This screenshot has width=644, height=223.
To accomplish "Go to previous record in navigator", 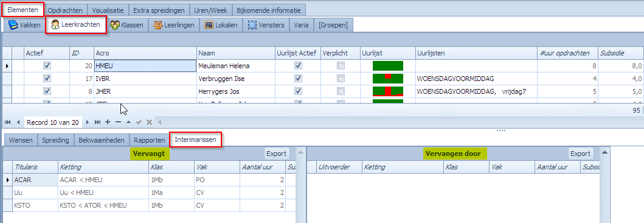I will coord(18,122).
